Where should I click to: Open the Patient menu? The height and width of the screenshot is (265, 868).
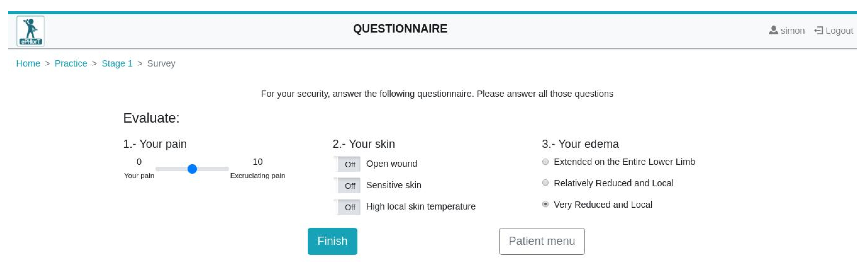click(541, 241)
